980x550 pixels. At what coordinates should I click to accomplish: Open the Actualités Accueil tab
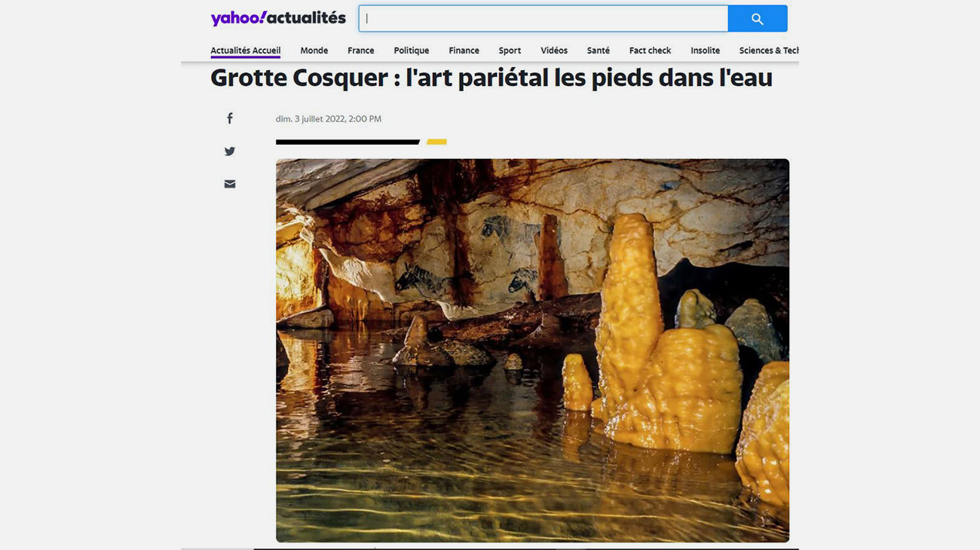tap(246, 50)
